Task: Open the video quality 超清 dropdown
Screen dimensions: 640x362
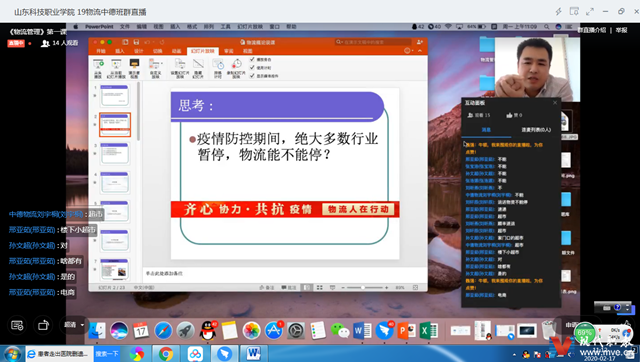Action: (x=74, y=325)
